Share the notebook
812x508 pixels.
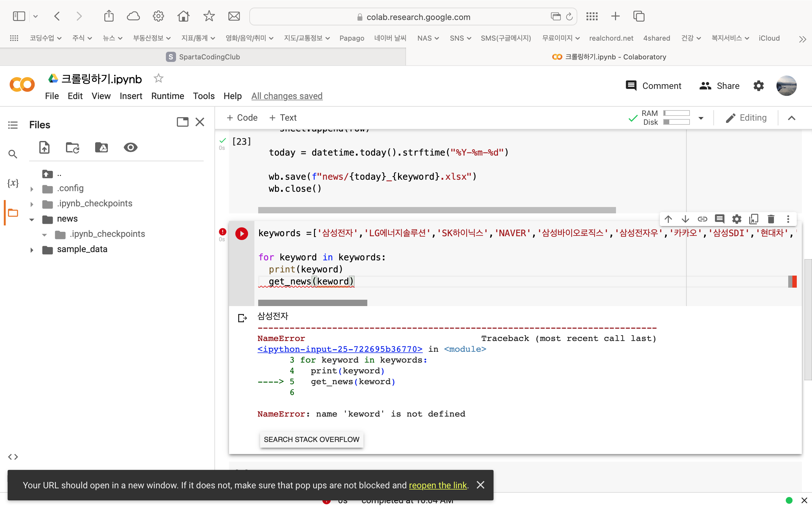[719, 86]
